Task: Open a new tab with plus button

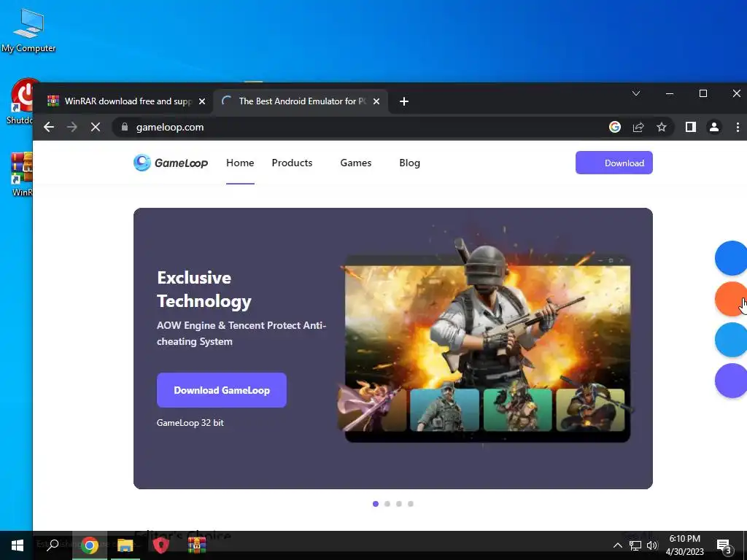Action: tap(404, 101)
